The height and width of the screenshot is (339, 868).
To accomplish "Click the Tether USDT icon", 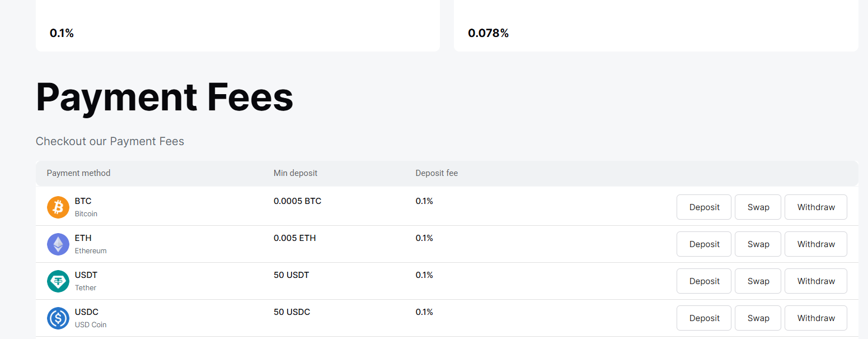I will 58,281.
